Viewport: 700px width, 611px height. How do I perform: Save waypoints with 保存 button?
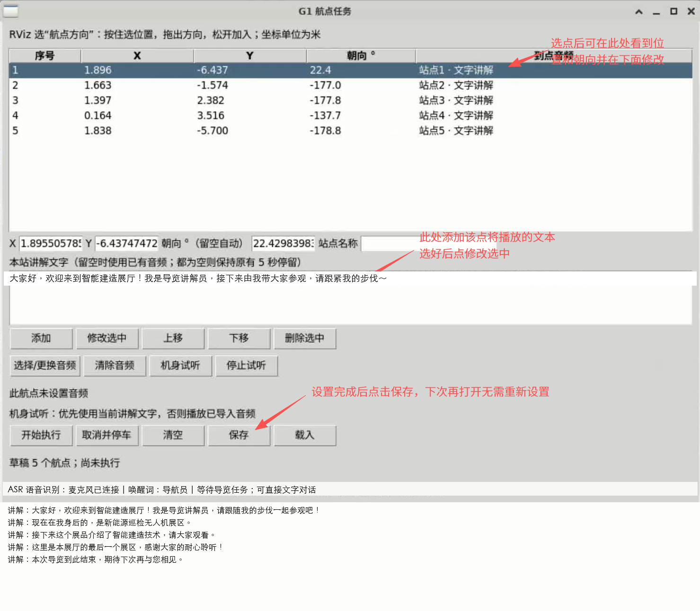pos(239,436)
